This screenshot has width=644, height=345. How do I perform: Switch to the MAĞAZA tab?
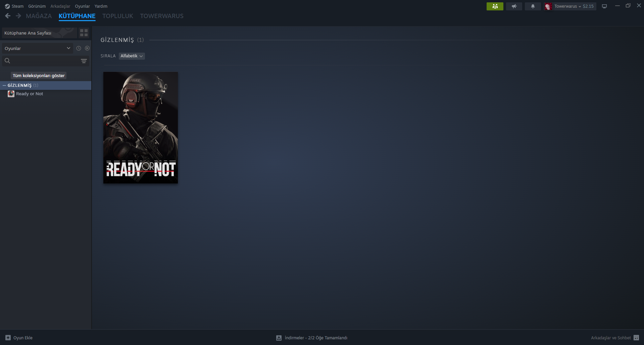click(39, 16)
